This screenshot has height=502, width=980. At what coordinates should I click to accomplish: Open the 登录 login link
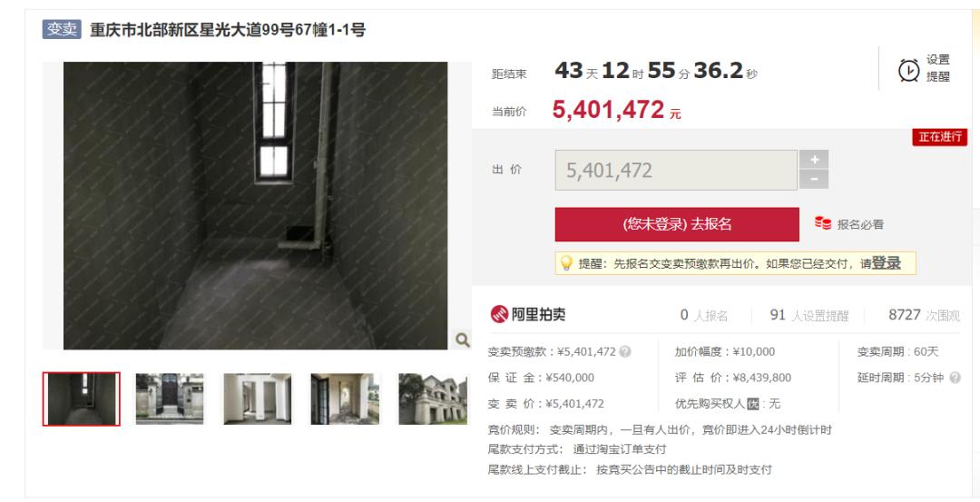(x=887, y=263)
